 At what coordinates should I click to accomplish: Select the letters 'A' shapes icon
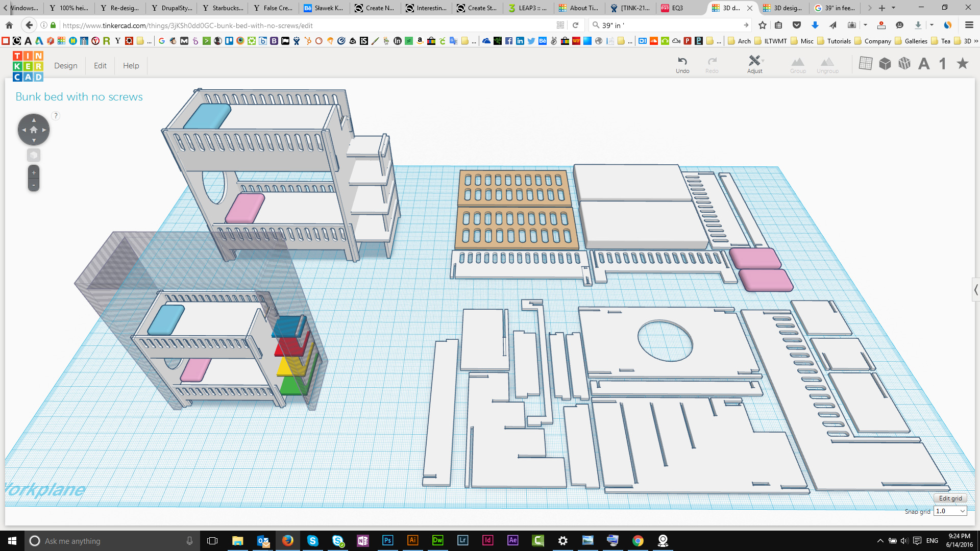click(x=924, y=64)
